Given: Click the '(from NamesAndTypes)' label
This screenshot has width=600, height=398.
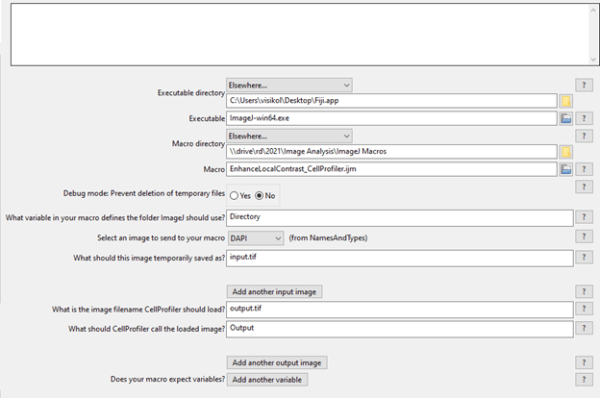Looking at the screenshot, I should pos(328,238).
